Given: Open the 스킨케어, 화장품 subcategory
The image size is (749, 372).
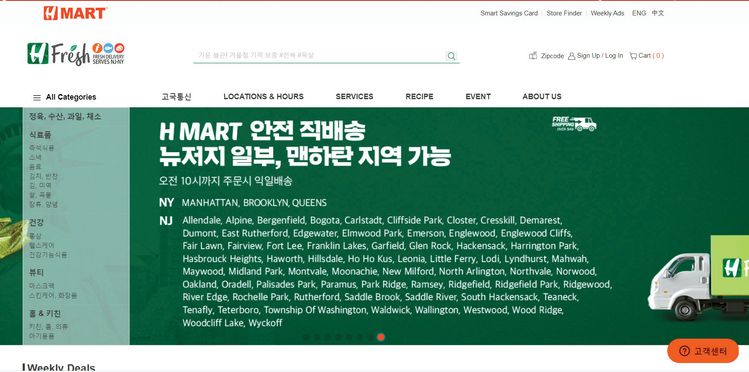Looking at the screenshot, I should click(53, 295).
